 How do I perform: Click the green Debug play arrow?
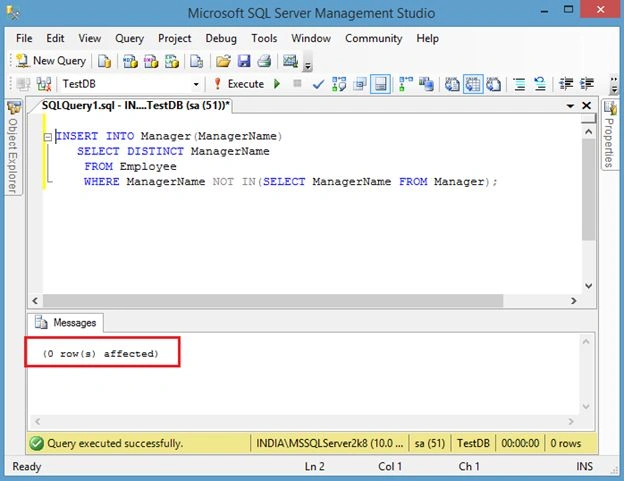277,84
